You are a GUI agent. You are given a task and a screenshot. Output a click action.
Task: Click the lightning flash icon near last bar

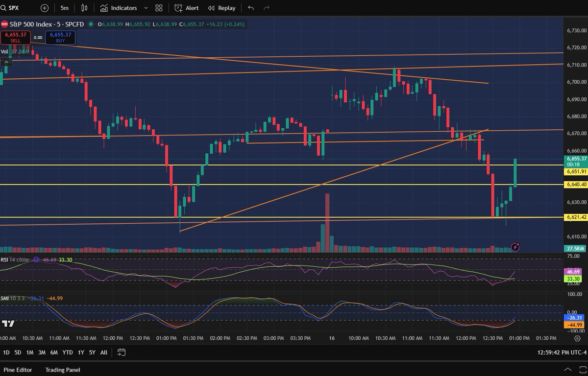pos(515,247)
